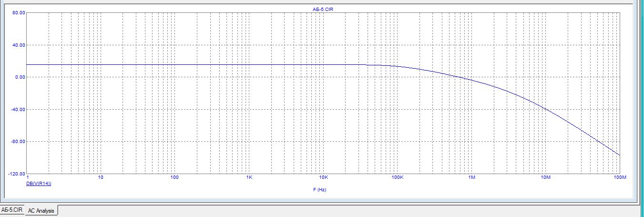Click the 100K frequency tick label
644x217 pixels.
[397, 177]
